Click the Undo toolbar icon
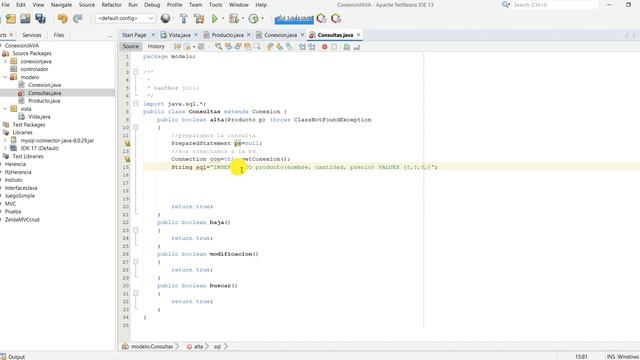The width and height of the screenshot is (640, 360). pos(62,19)
